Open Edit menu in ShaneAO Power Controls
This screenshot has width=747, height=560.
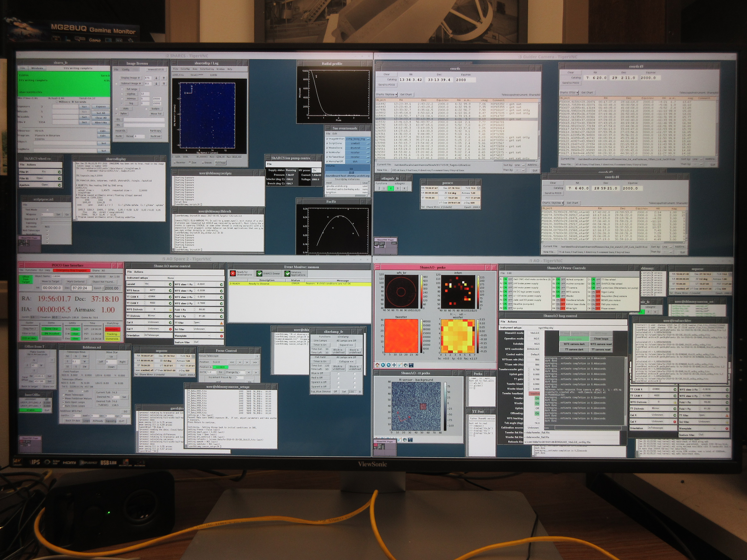tap(509, 273)
